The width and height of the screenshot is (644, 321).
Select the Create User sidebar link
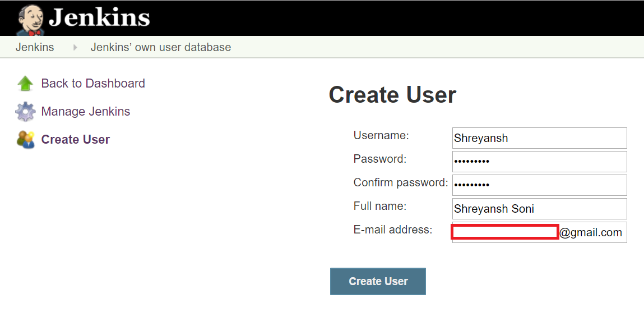pos(76,139)
